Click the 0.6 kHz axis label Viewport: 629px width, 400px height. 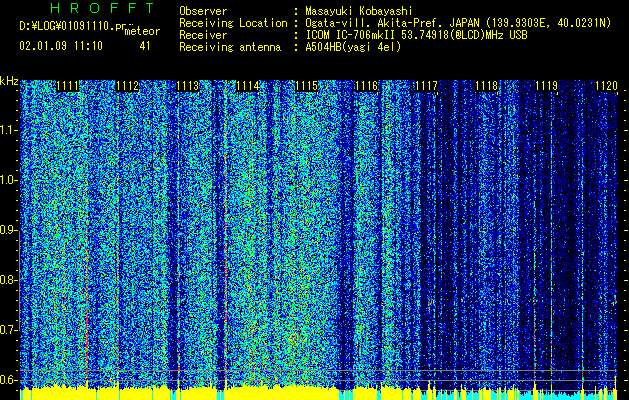[8, 380]
